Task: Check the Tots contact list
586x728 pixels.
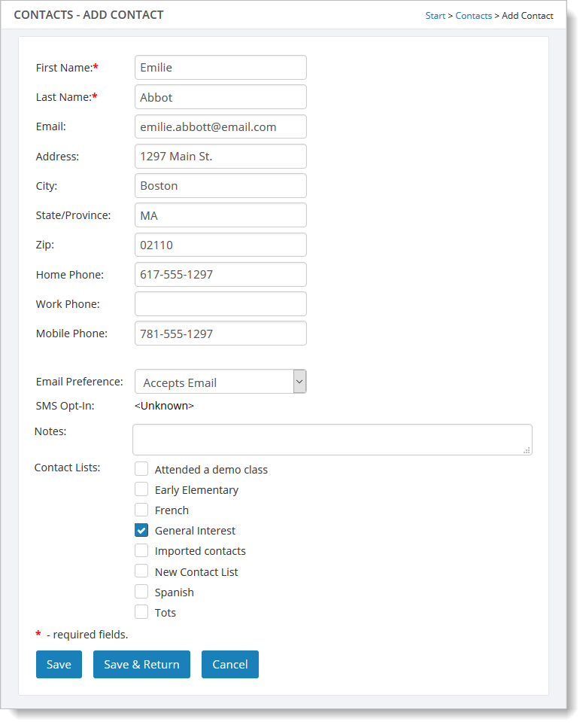Action: coord(141,612)
